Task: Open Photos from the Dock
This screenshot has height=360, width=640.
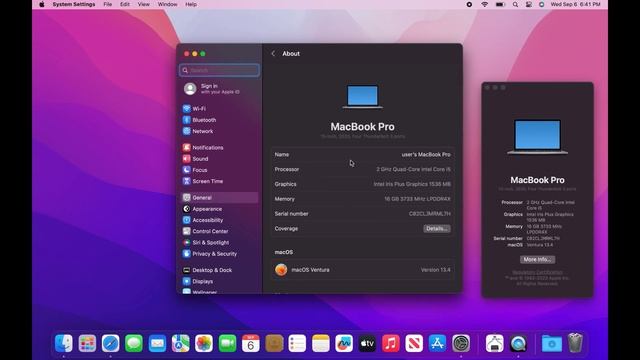Action: coord(204,343)
